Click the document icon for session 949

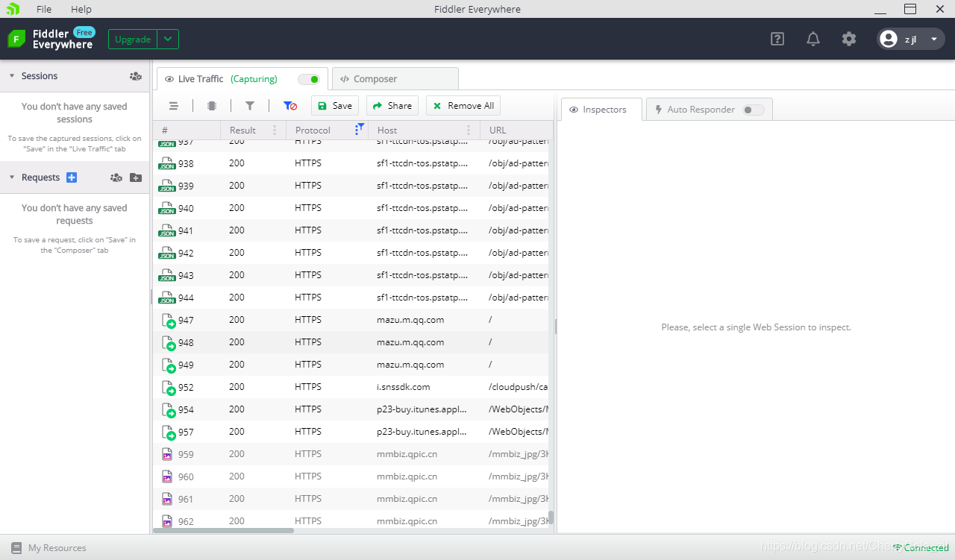pos(169,365)
